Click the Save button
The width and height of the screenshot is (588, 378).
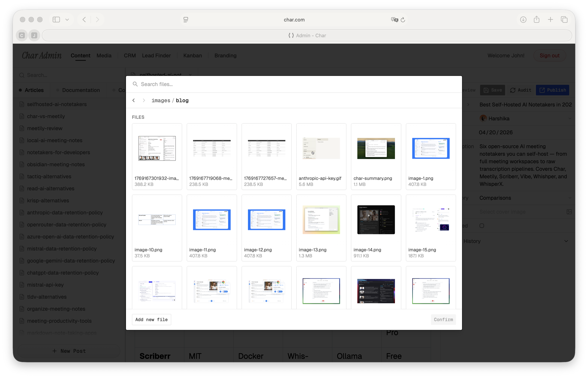click(x=492, y=90)
